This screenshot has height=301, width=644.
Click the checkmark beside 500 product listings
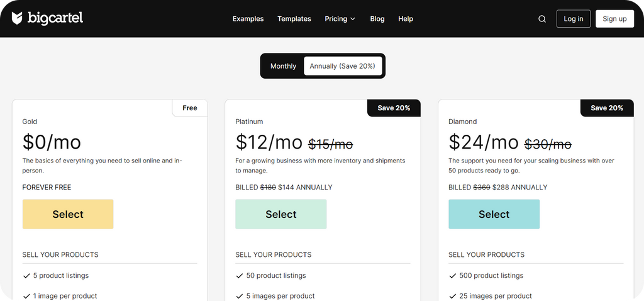(453, 276)
